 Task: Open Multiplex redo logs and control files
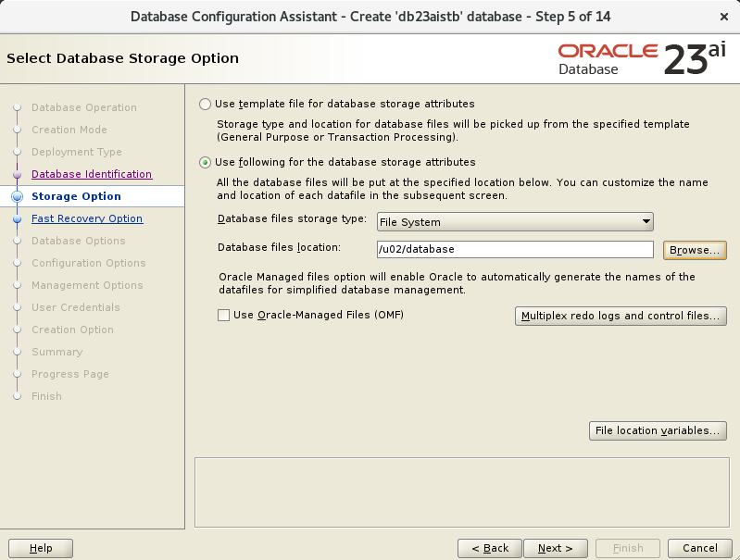(x=621, y=316)
